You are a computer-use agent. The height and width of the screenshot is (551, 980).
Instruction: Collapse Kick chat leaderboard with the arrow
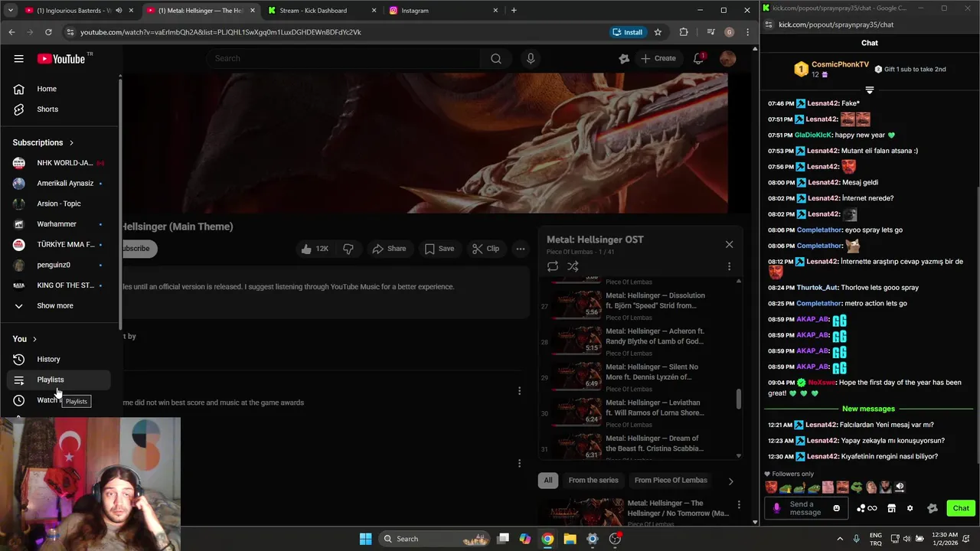tap(870, 90)
